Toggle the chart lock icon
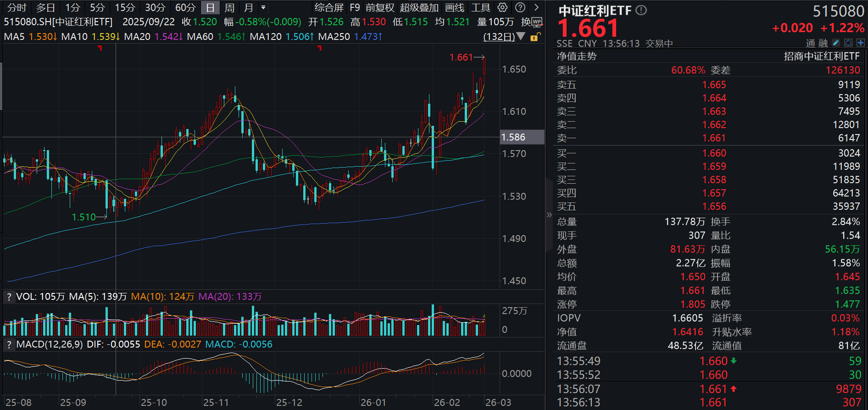Screen dimensions: 868x410 (x=535, y=37)
